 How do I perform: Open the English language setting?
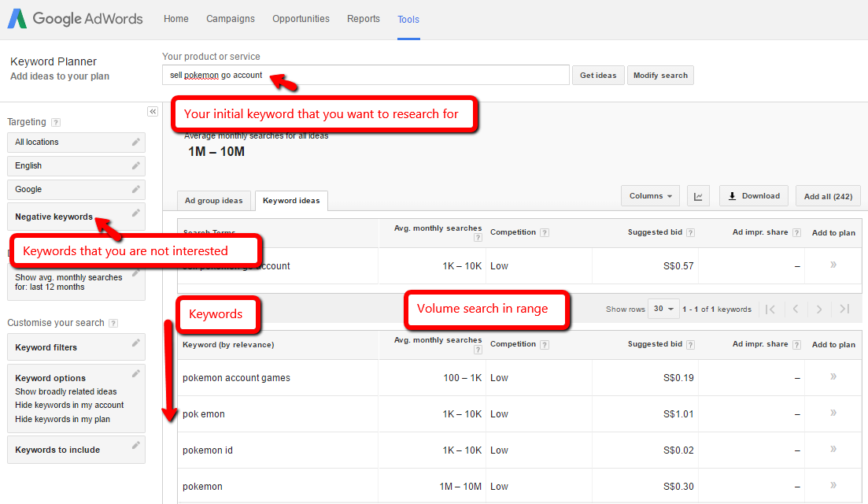coord(76,165)
